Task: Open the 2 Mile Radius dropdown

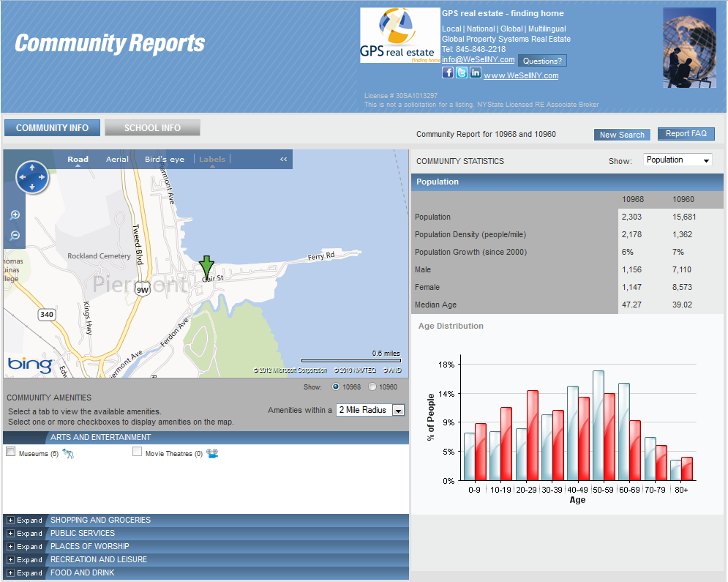Action: (370, 410)
